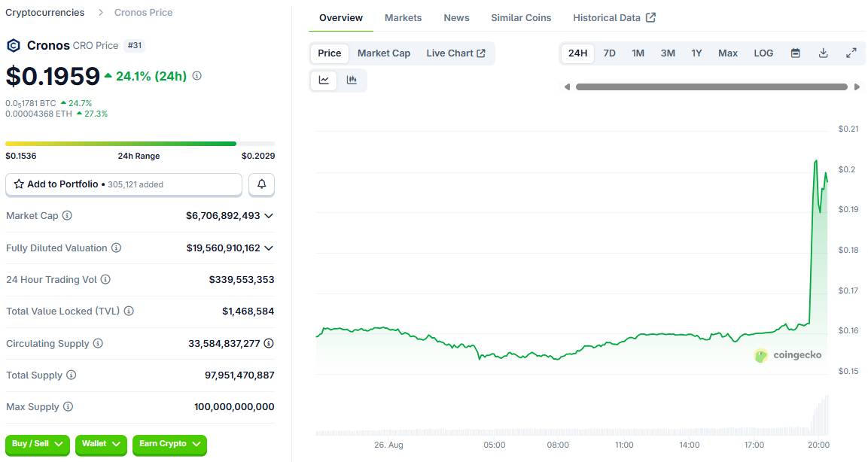
Task: Show the Market Cap chart
Action: (x=384, y=53)
